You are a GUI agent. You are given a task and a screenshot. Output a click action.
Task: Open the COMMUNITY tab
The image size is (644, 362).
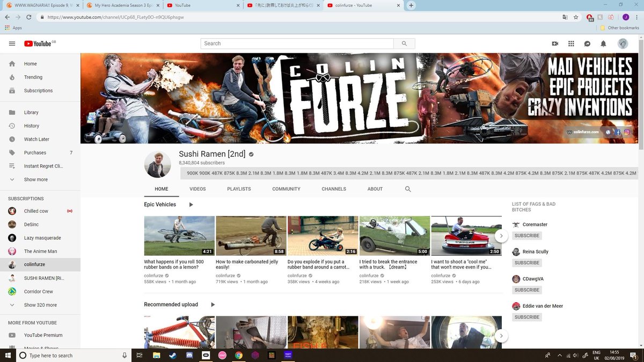click(286, 189)
